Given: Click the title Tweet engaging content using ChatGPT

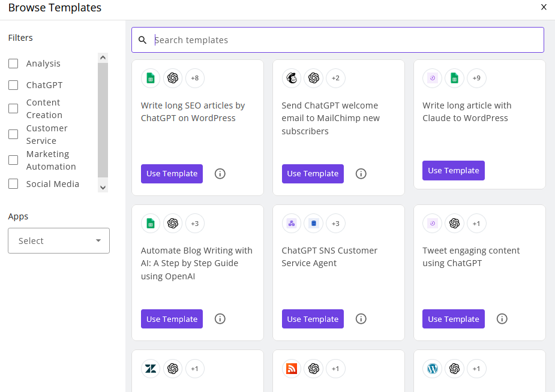Looking at the screenshot, I should (x=471, y=257).
